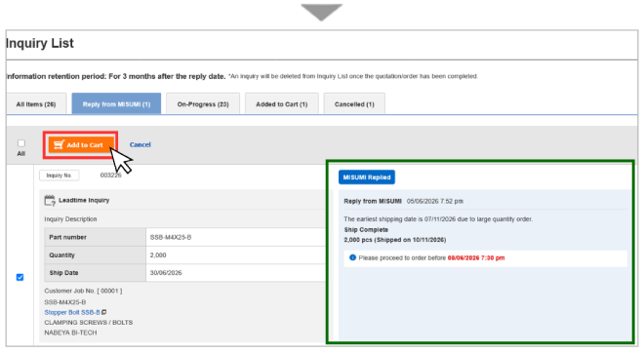Viewport: 644px width, 353px height.
Task: Open the Stopper Bolt SSB-B product link
Action: coord(72,312)
